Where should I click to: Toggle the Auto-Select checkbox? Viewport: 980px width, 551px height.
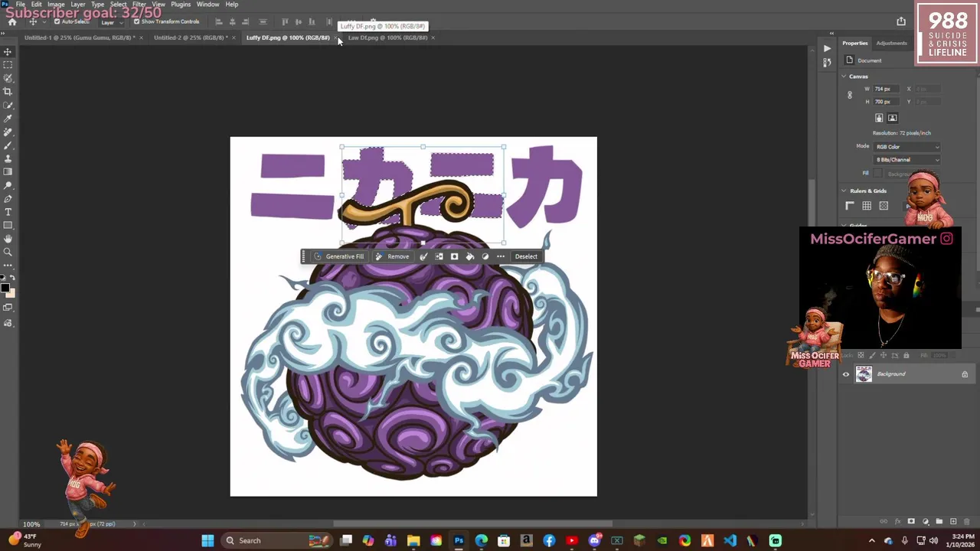[57, 21]
